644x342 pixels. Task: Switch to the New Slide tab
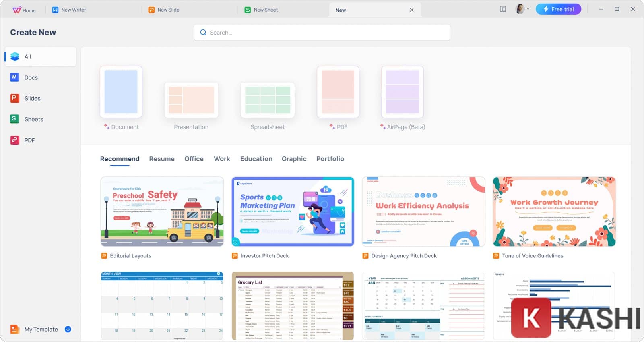[x=164, y=10]
